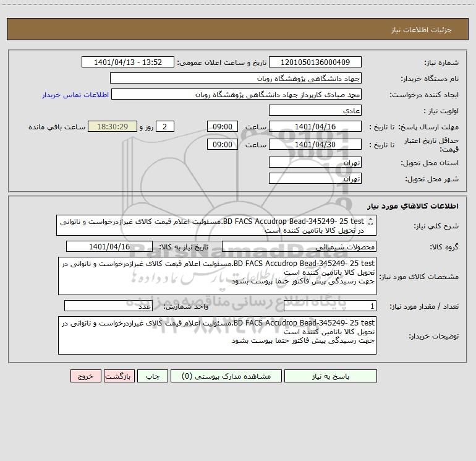Open 'اطلاعات تماس خریدار' link
476x461 pixels.
(x=75, y=95)
